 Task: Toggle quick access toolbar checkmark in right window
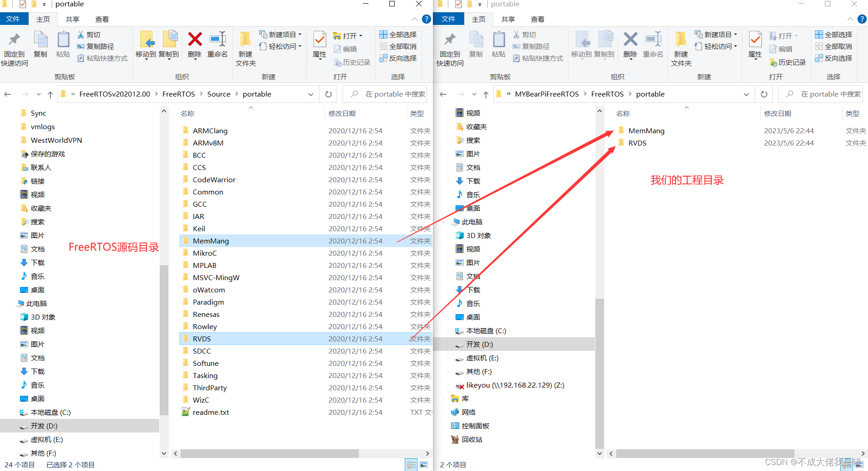coord(458,4)
